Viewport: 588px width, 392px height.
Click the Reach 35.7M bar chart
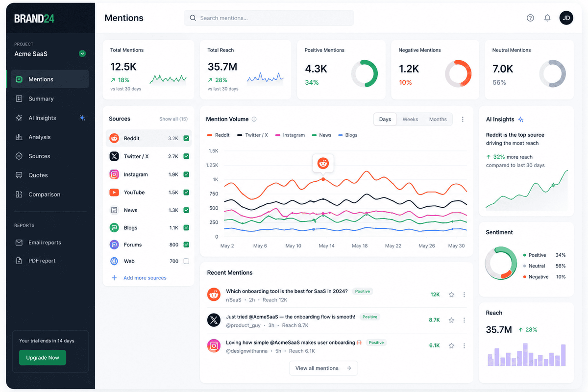point(527,355)
